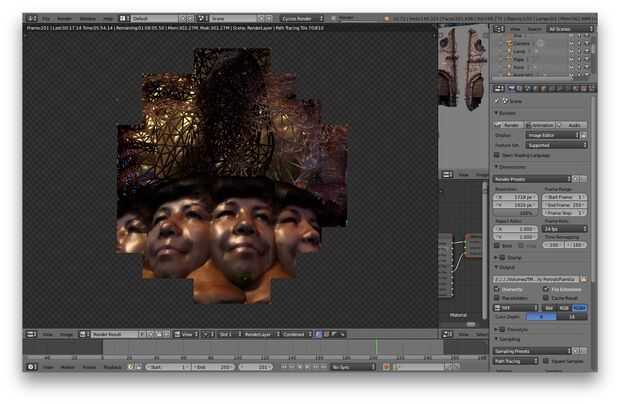Toggle the Placeholders checkbox

point(497,298)
